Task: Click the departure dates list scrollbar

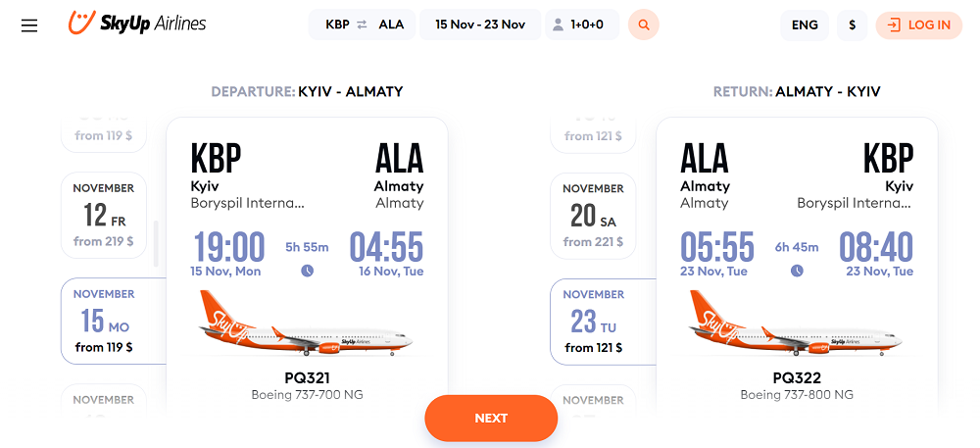Action: [156, 244]
